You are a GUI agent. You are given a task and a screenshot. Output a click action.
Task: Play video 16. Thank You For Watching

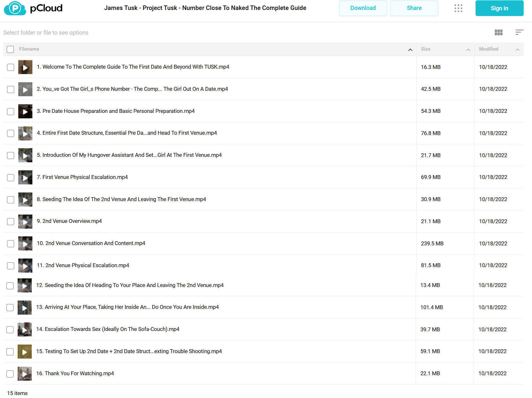click(25, 374)
